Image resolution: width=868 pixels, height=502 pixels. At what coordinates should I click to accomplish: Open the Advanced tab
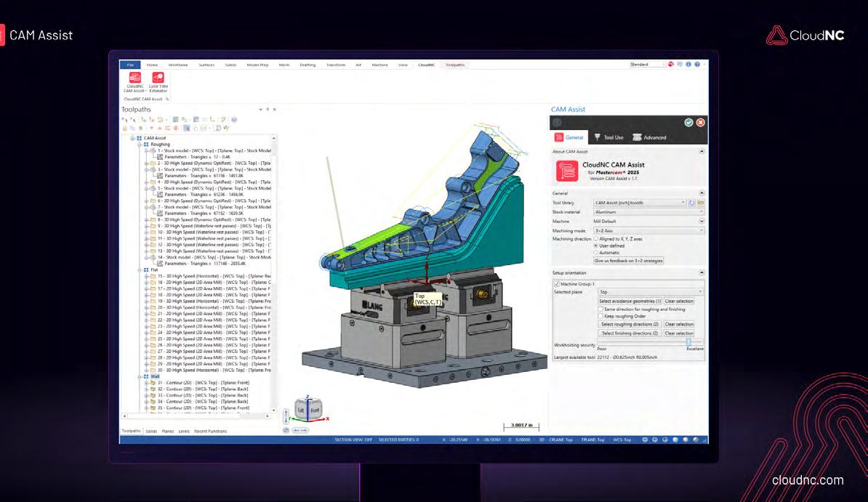point(650,137)
